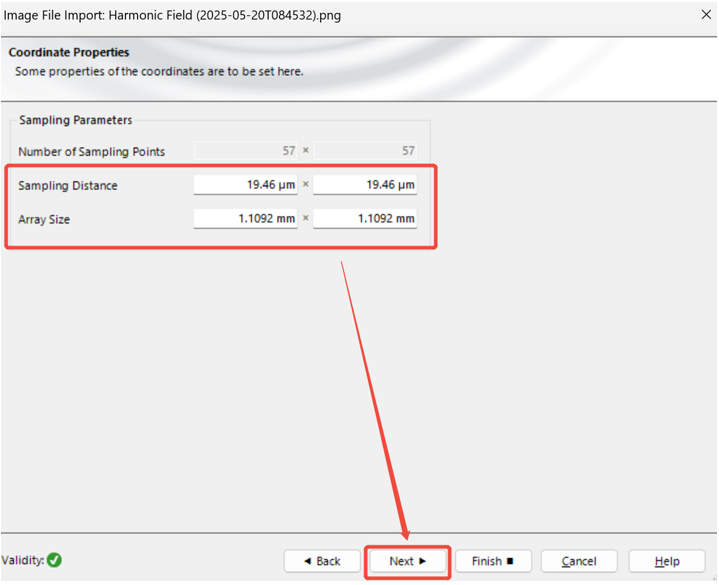Viewport: 719px width, 585px height.
Task: Close the Image File Import window
Action: pyautogui.click(x=705, y=15)
